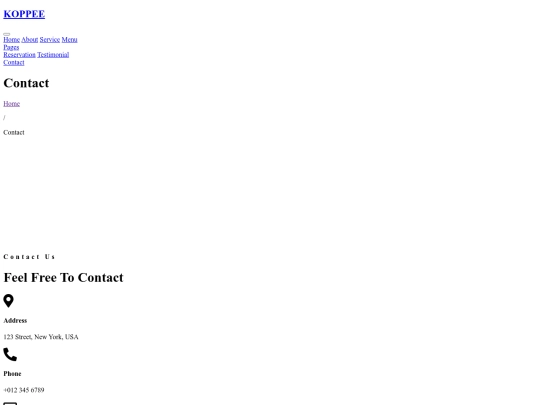Go to Home in the navigation links

pyautogui.click(x=11, y=40)
